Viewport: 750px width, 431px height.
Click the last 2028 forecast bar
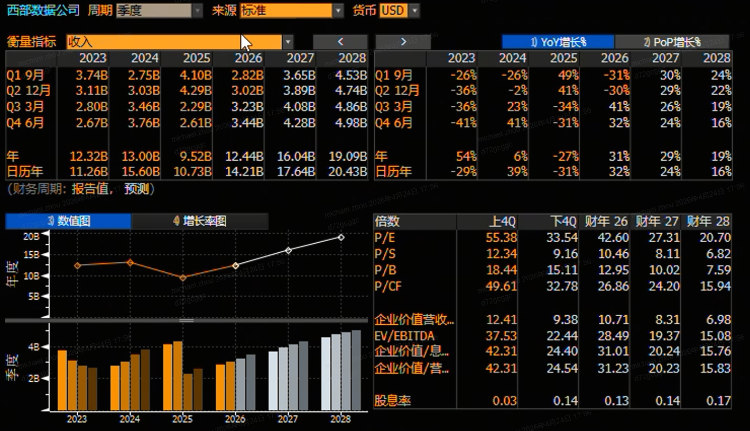pos(357,369)
